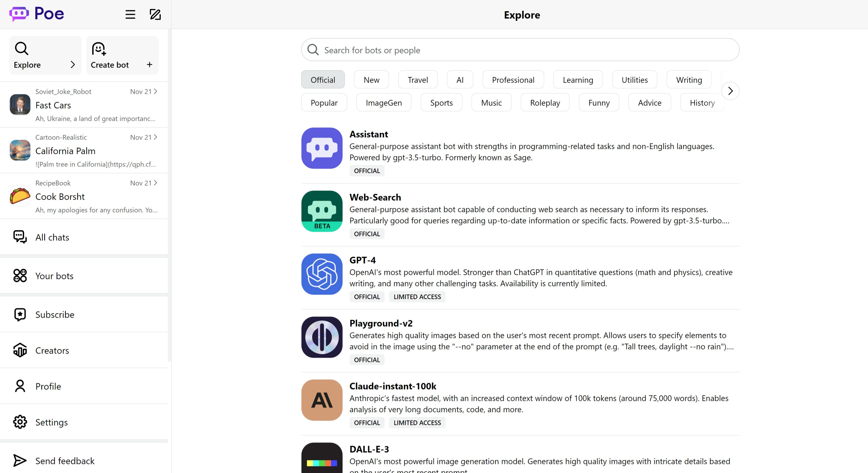Image resolution: width=868 pixels, height=473 pixels.
Task: Select the Writing category tab
Action: coord(689,80)
